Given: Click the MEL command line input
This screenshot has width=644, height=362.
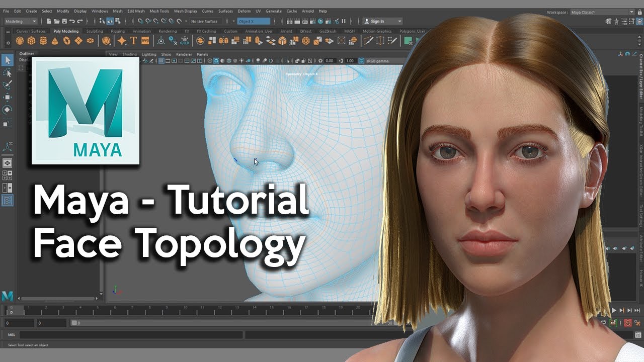Looking at the screenshot, I should point(131,335).
